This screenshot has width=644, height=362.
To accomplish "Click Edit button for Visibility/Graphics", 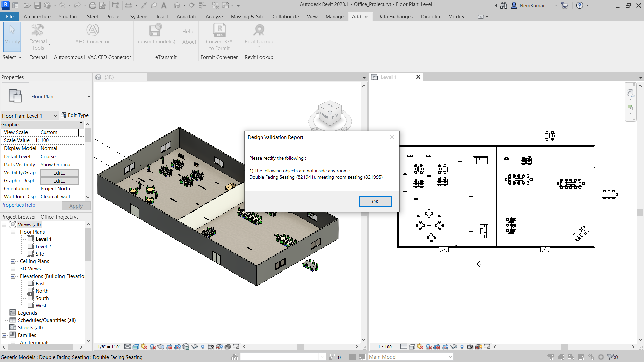I will (x=59, y=173).
